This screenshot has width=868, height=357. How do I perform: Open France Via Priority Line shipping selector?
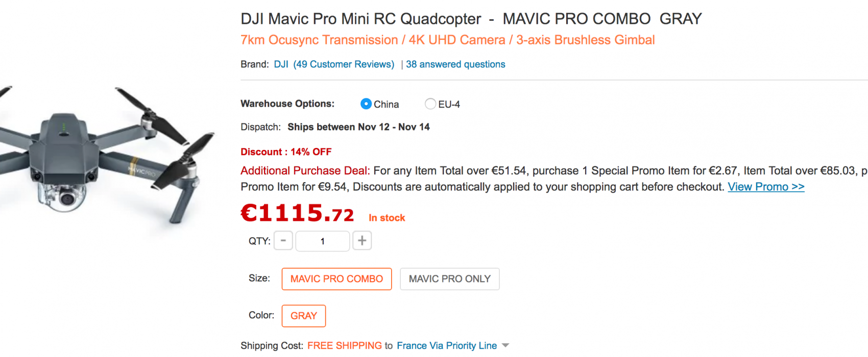[447, 346]
